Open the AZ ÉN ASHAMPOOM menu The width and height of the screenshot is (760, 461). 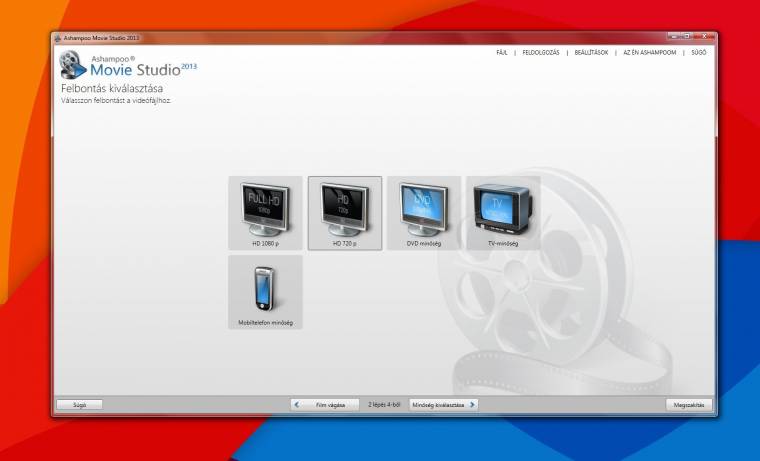649,52
